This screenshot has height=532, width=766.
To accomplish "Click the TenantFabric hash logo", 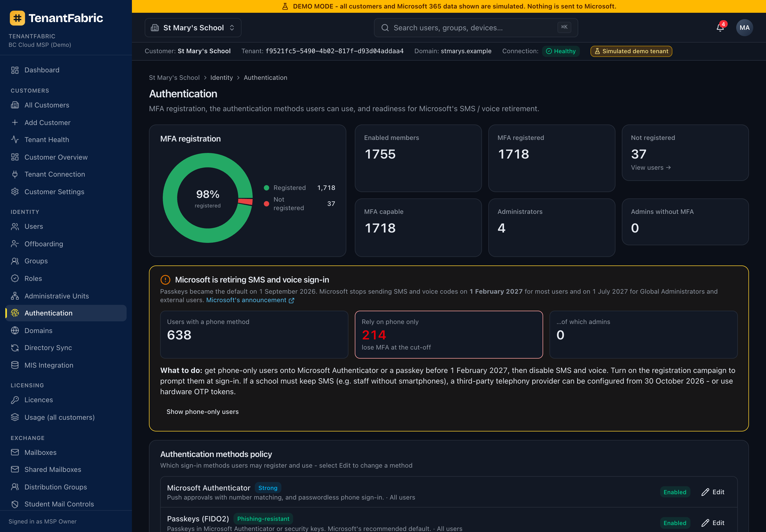I will point(17,18).
